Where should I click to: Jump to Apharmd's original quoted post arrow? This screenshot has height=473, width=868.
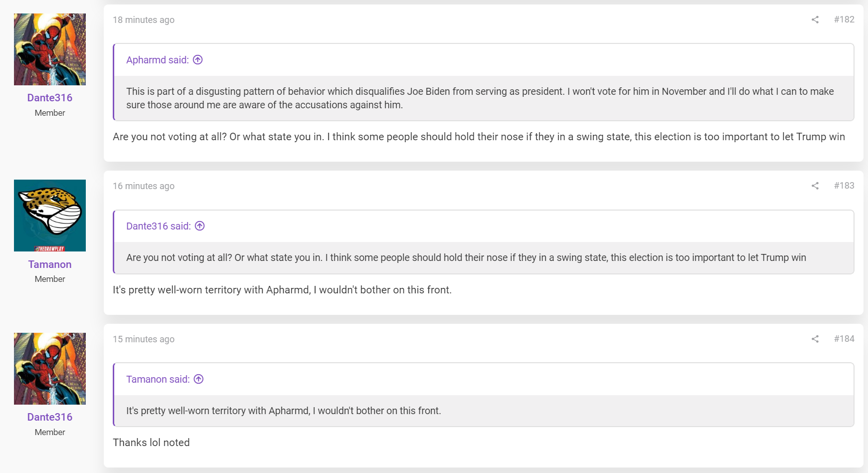[x=198, y=60]
